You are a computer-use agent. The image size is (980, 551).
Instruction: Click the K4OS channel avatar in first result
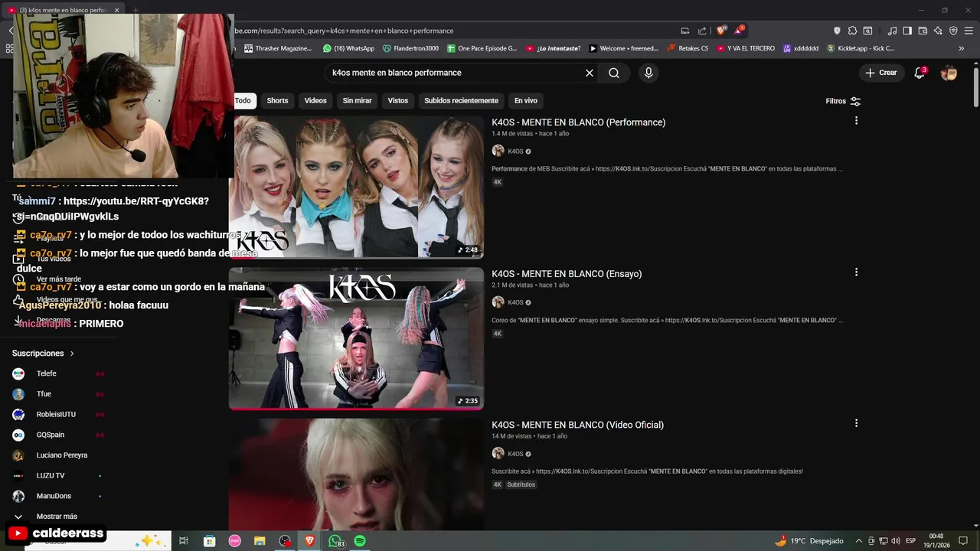498,151
